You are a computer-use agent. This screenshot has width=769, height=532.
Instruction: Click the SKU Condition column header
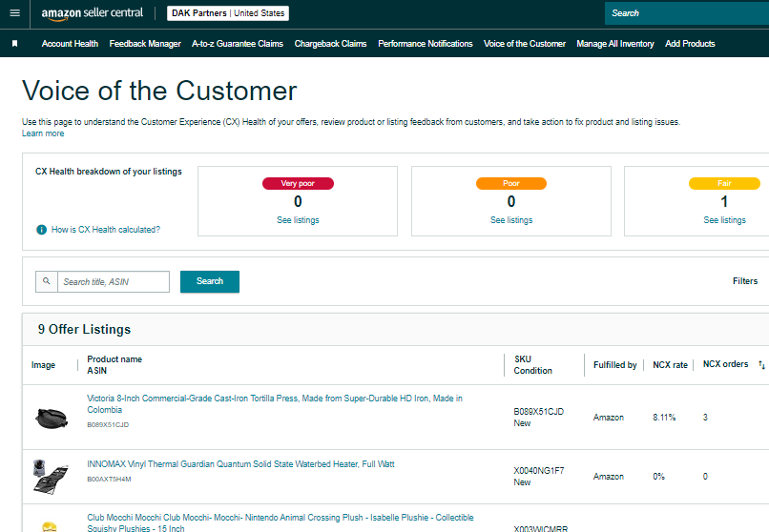533,364
